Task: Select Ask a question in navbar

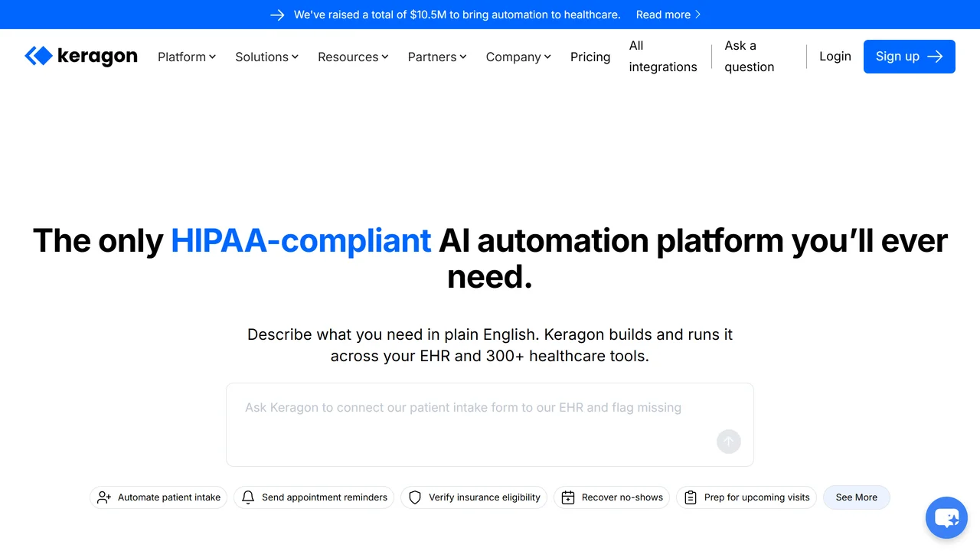Action: tap(750, 57)
